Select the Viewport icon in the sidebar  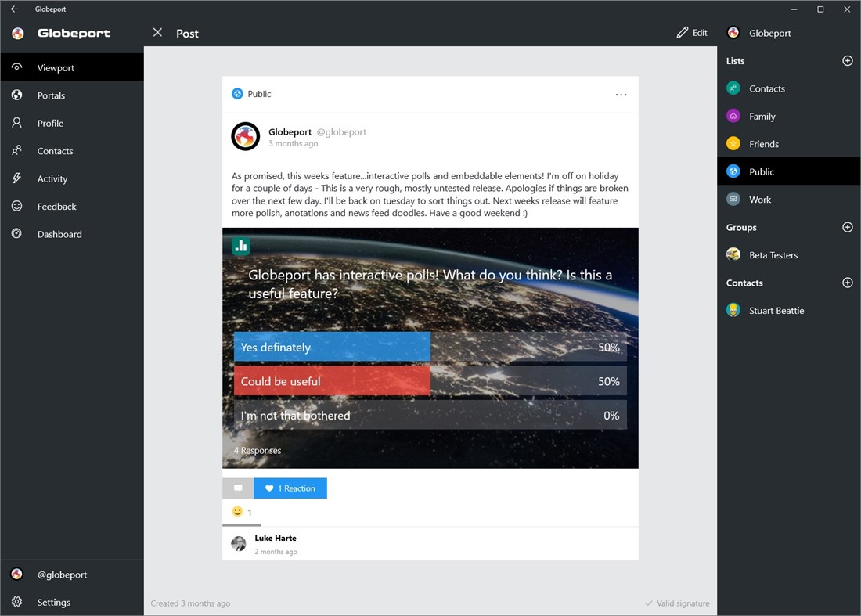16,67
